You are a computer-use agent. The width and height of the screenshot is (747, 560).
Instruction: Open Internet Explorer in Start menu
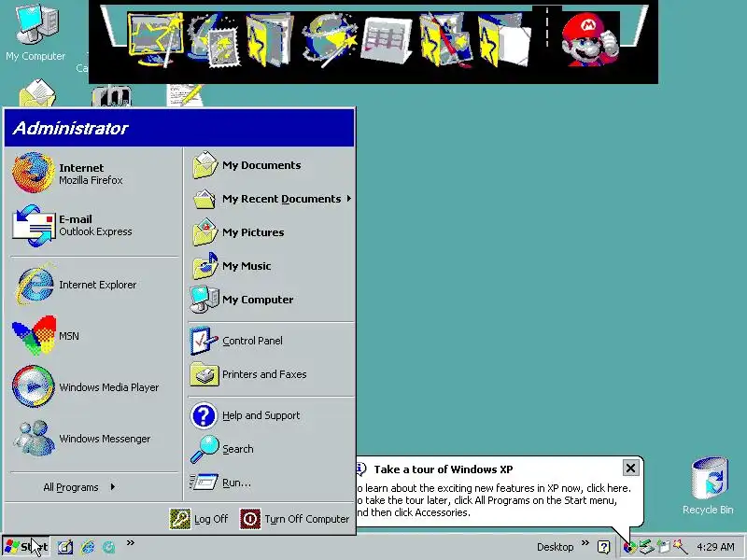94,285
